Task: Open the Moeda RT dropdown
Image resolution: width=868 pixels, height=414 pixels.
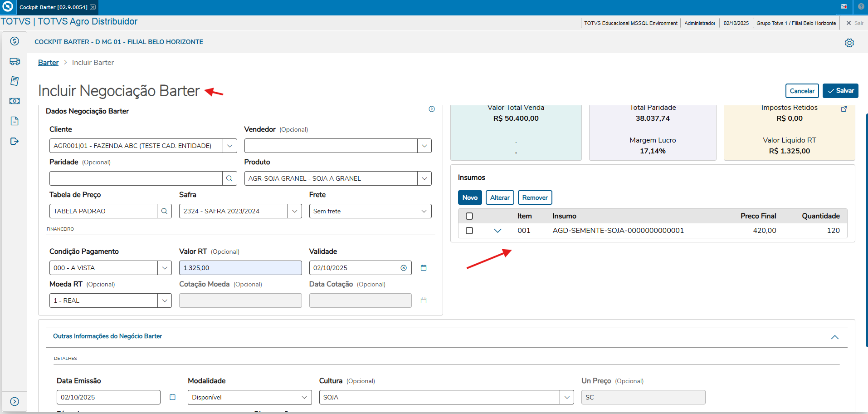Action: [165, 301]
